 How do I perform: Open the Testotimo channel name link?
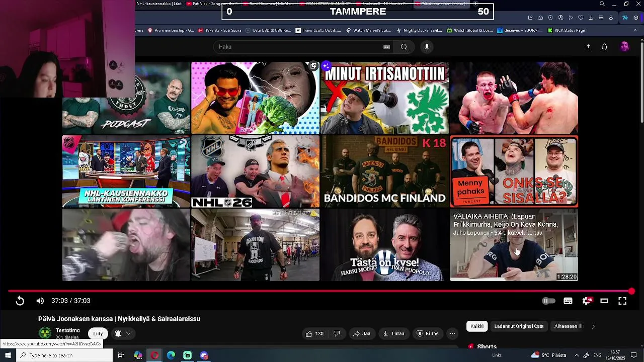coord(68,330)
